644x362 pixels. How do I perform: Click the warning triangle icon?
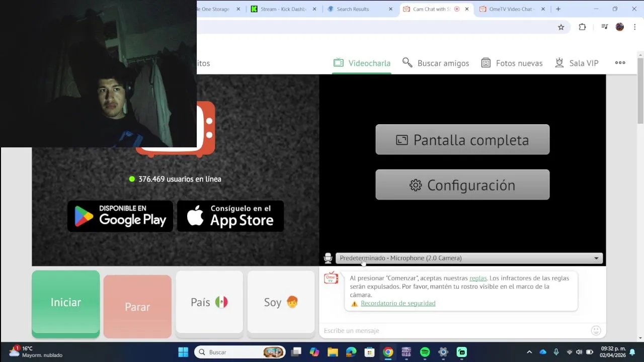(x=354, y=304)
